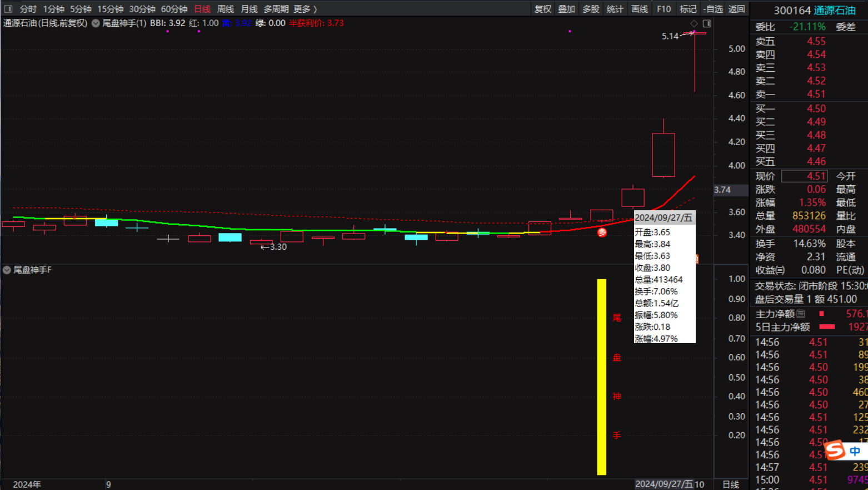Remove stock via -自选 button
Image resolution: width=868 pixels, height=490 pixels.
[713, 9]
